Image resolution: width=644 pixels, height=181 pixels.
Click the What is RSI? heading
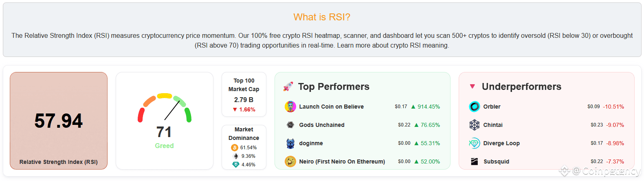pyautogui.click(x=321, y=17)
